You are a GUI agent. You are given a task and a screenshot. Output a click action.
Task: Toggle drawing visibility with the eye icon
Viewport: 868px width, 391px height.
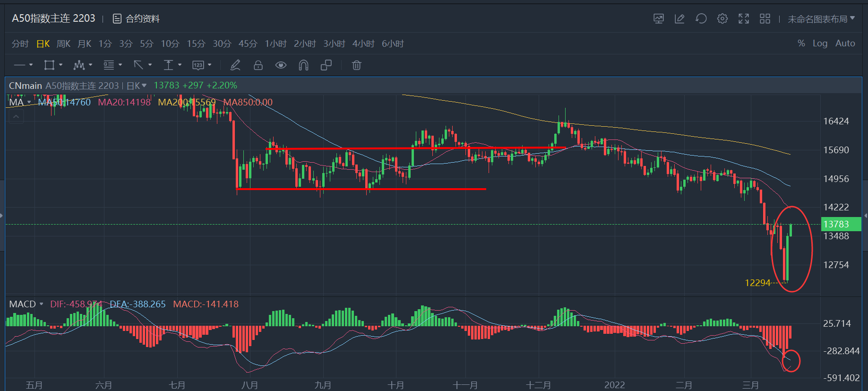(x=281, y=65)
